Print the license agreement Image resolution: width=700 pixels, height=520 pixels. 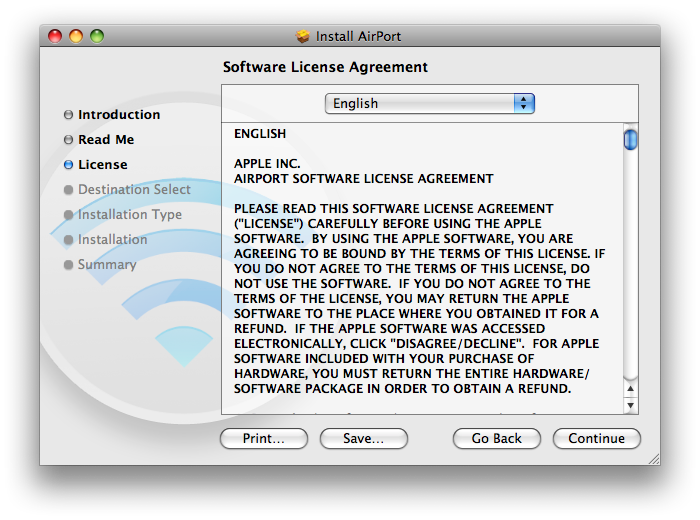(x=264, y=439)
